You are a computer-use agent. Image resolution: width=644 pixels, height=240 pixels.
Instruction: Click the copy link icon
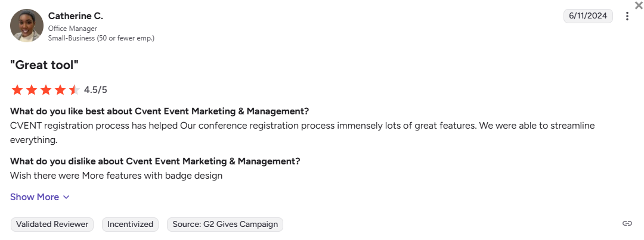(x=627, y=223)
